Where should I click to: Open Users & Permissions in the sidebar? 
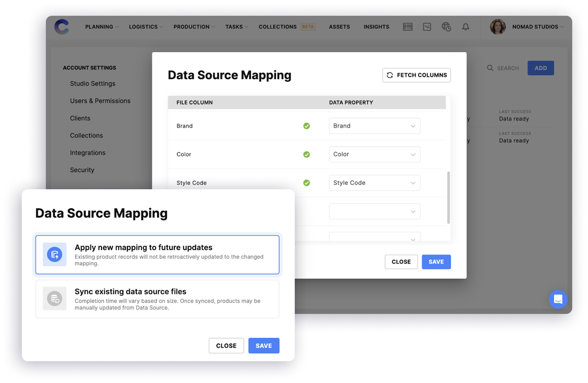100,101
